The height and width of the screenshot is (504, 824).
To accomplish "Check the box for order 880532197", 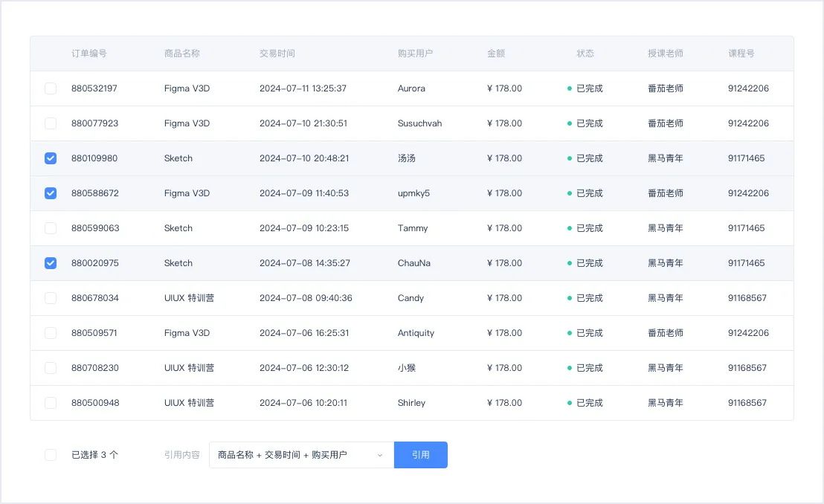I will point(51,88).
